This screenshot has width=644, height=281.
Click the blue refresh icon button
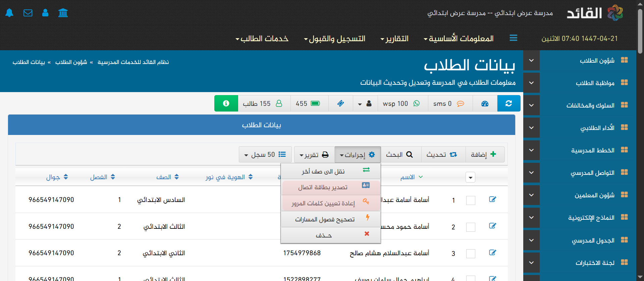point(508,103)
